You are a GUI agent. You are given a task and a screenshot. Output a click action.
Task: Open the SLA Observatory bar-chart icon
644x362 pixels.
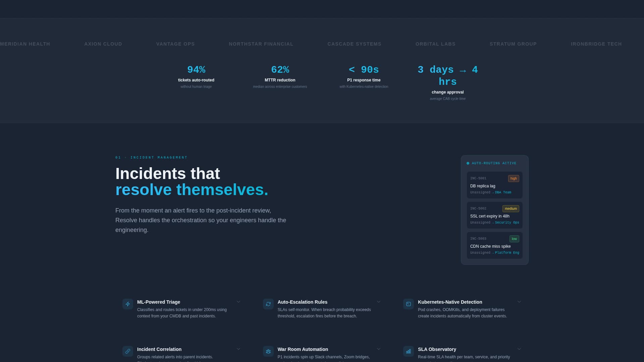(x=408, y=351)
